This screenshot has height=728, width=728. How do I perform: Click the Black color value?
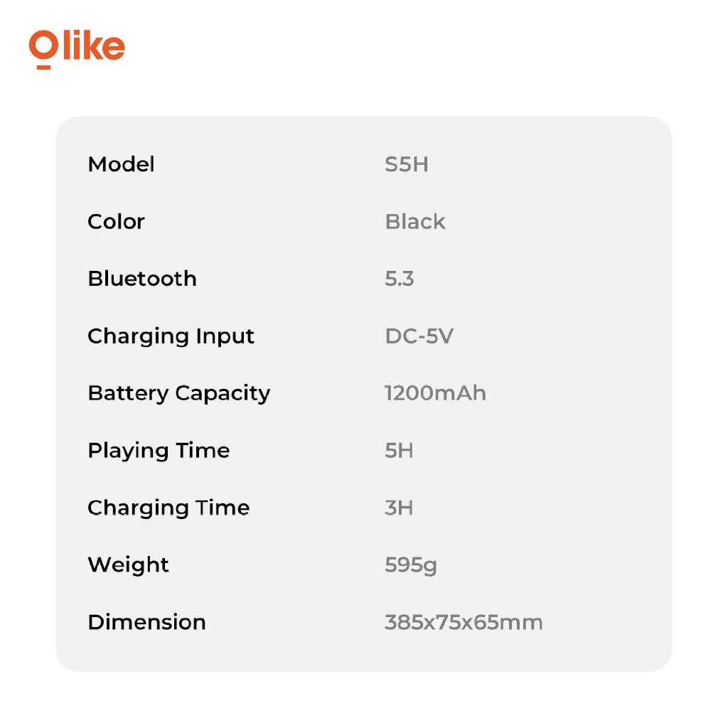[x=415, y=221]
